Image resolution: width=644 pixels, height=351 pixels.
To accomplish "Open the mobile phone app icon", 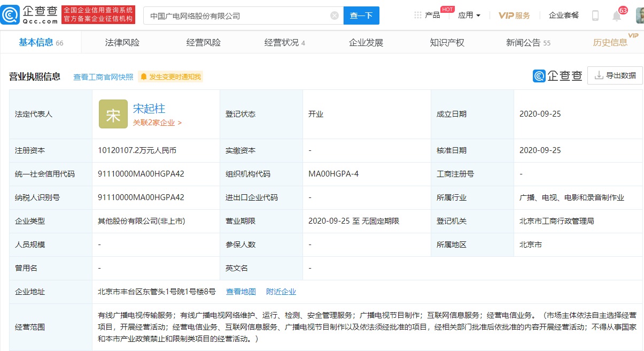I will 595,16.
